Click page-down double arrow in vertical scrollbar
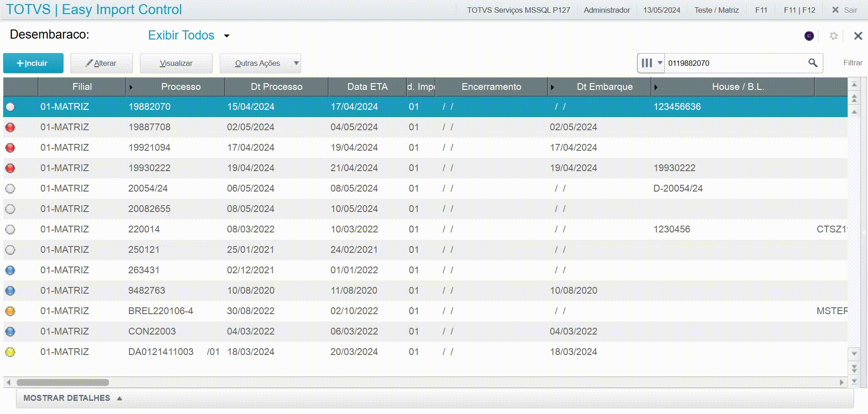The height and width of the screenshot is (414, 868). [854, 368]
